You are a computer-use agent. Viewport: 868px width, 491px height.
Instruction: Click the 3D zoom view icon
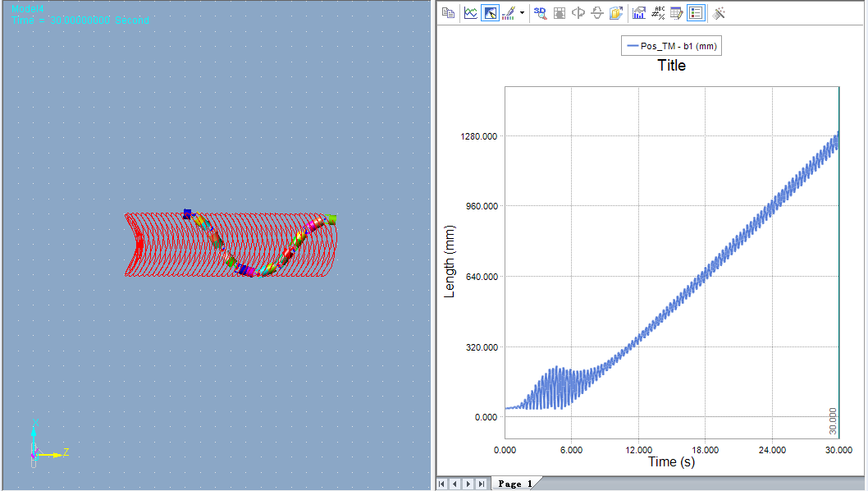(541, 13)
